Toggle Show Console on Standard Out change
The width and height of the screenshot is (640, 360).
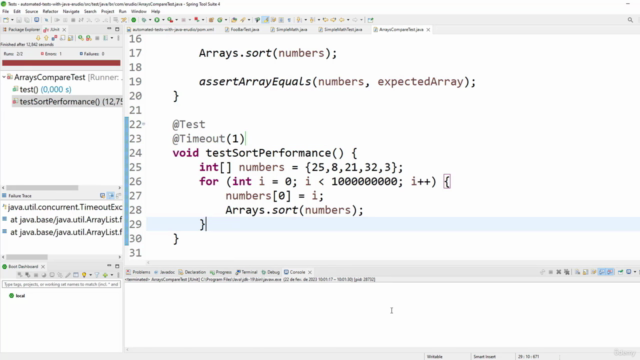coord(602,272)
